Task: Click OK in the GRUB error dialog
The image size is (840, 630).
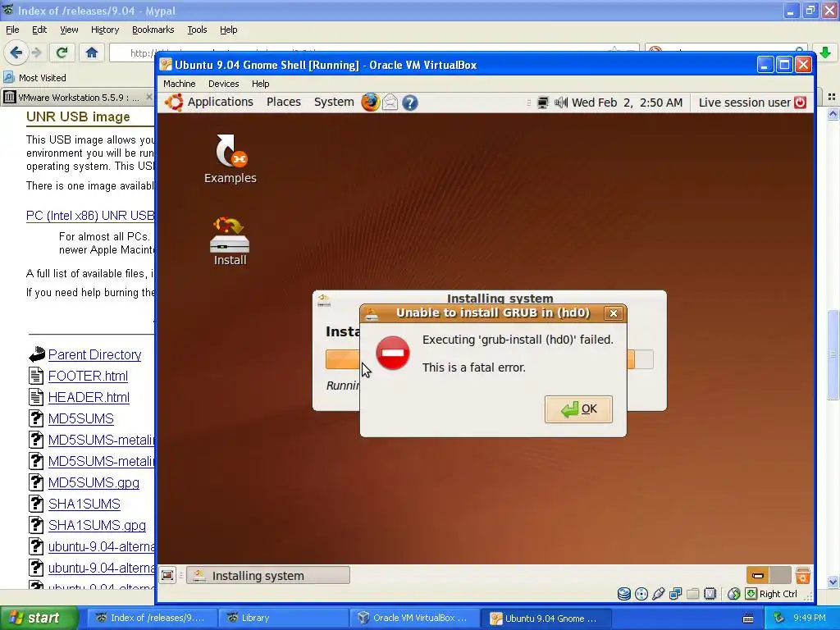Action: pos(578,409)
